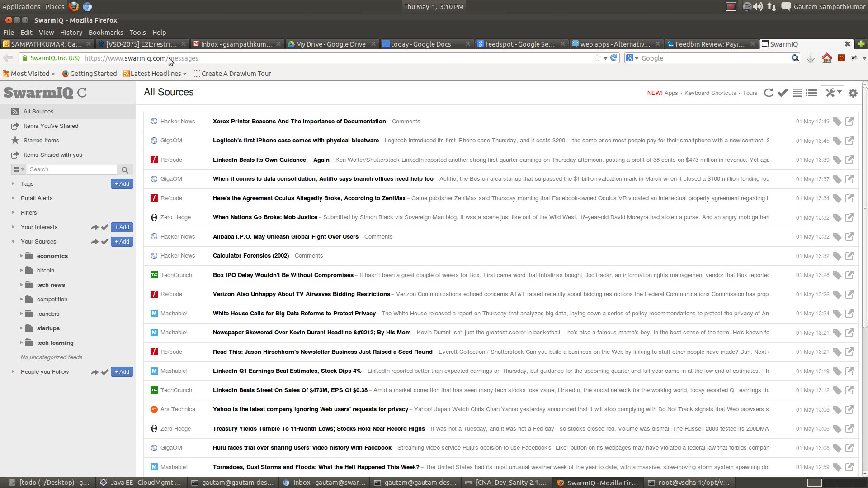Focus the Google search box
The image size is (868, 488).
(x=715, y=58)
